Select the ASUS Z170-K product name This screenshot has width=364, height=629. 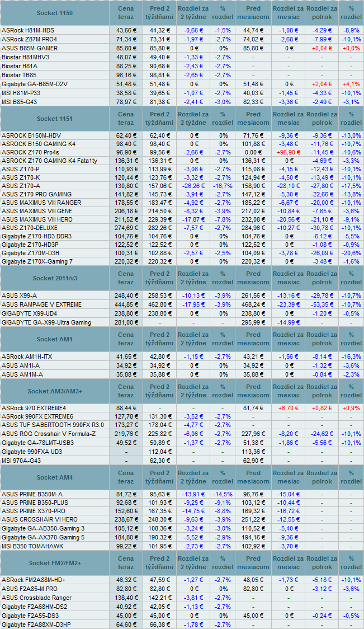point(21,178)
